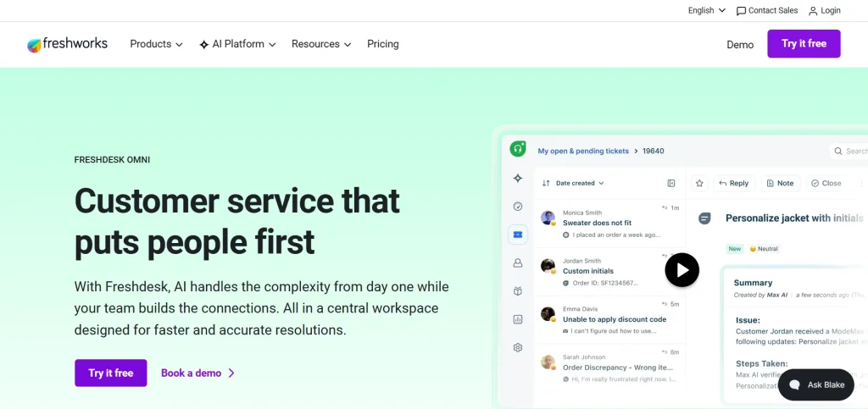The height and width of the screenshot is (409, 868).
Task: Open the admin gear icon in sidebar
Action: point(518,348)
